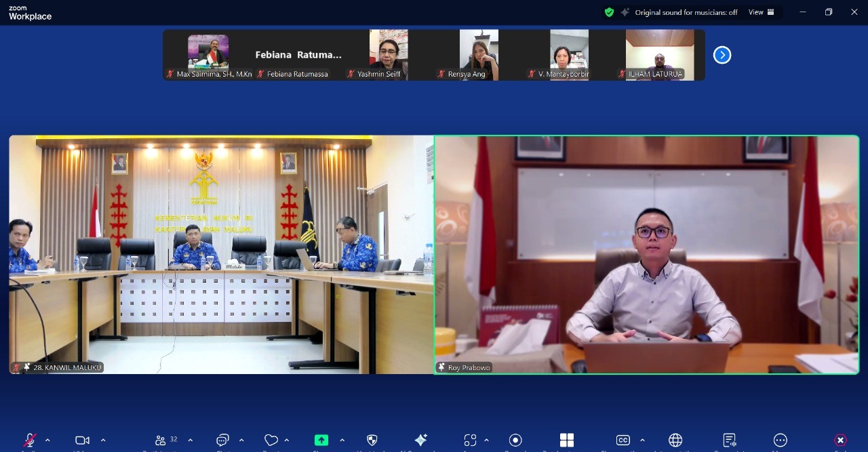The image size is (868, 452).
Task: Expand the participants options chevron
Action: (x=191, y=440)
